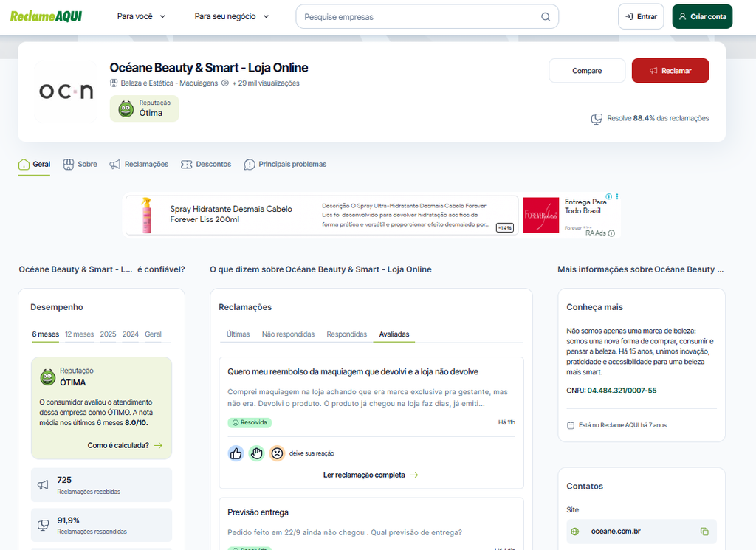
Task: Open the Sobre tab
Action: pos(80,165)
